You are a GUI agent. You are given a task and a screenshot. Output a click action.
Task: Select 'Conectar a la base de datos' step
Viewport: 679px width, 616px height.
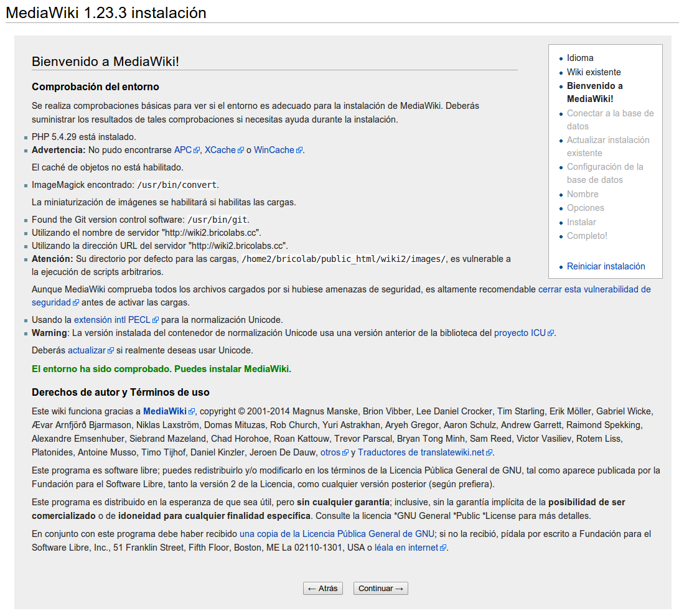pyautogui.click(x=610, y=119)
